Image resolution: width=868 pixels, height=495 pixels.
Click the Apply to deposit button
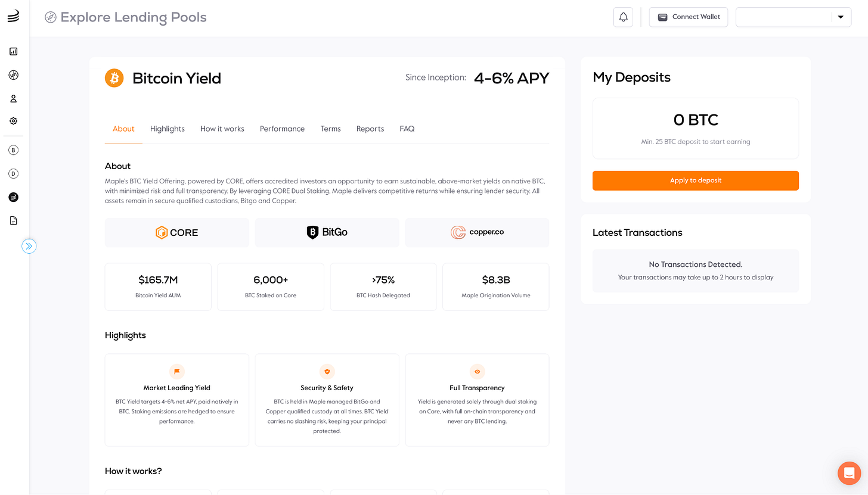point(695,180)
